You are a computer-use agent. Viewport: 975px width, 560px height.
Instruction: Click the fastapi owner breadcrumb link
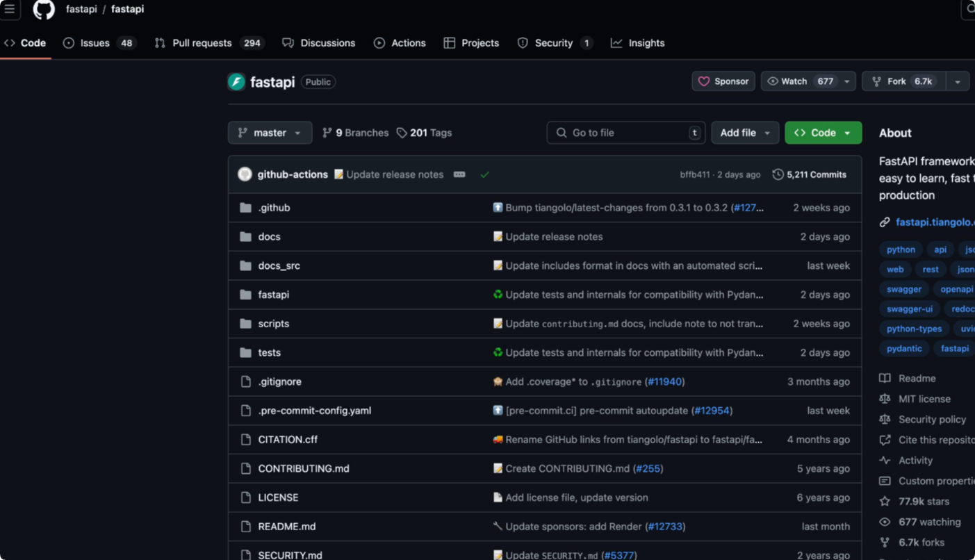pos(81,9)
